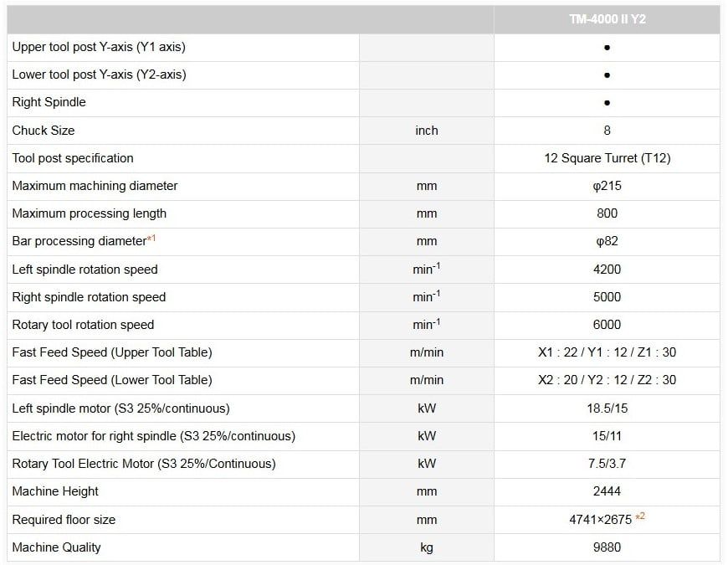Select the 7.5/3.7 rotary tool motor value
Viewport: 728px width, 565px height.
click(x=607, y=464)
